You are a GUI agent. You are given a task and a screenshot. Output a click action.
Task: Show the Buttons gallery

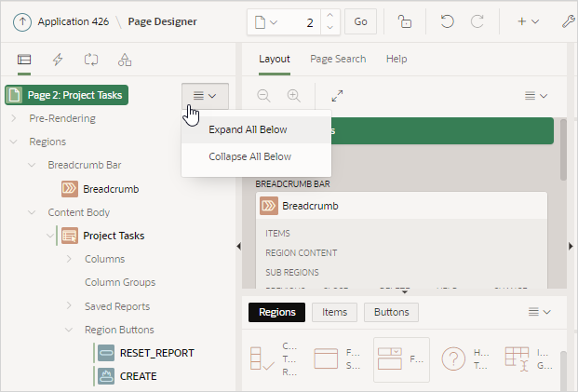(392, 312)
